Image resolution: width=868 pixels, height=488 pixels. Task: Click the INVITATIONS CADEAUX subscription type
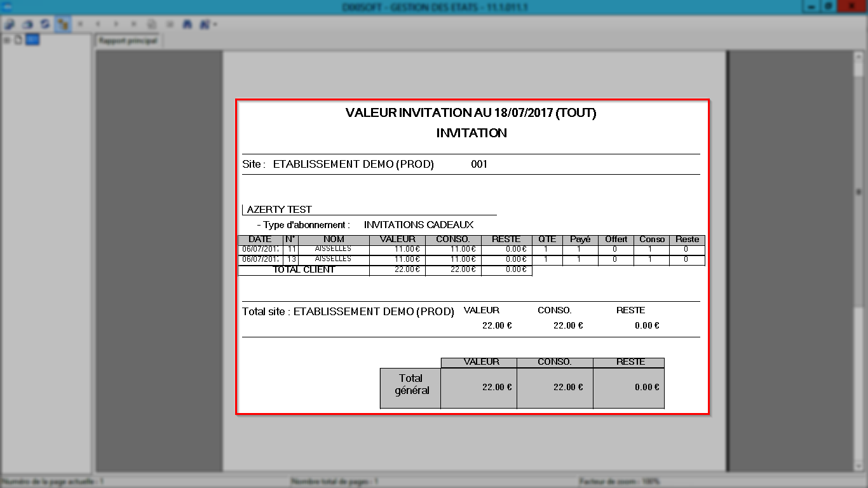coord(419,225)
